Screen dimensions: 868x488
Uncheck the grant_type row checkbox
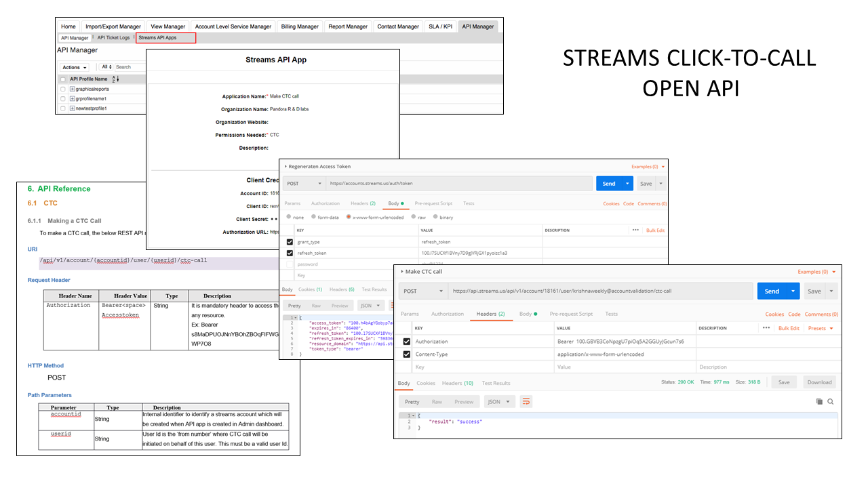pos(290,242)
